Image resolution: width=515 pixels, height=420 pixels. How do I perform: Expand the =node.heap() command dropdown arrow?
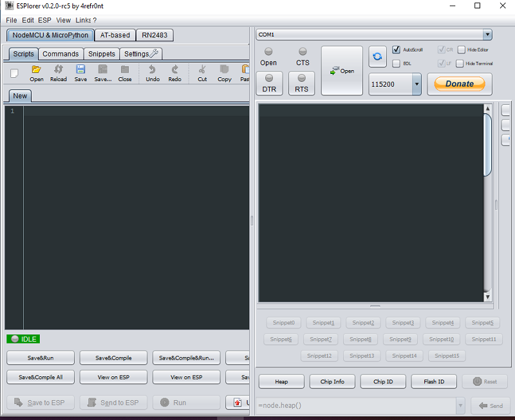pos(460,405)
